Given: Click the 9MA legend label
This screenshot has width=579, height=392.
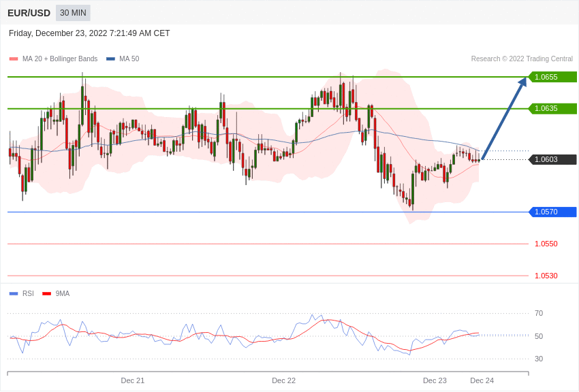Looking at the screenshot, I should click(x=63, y=293).
